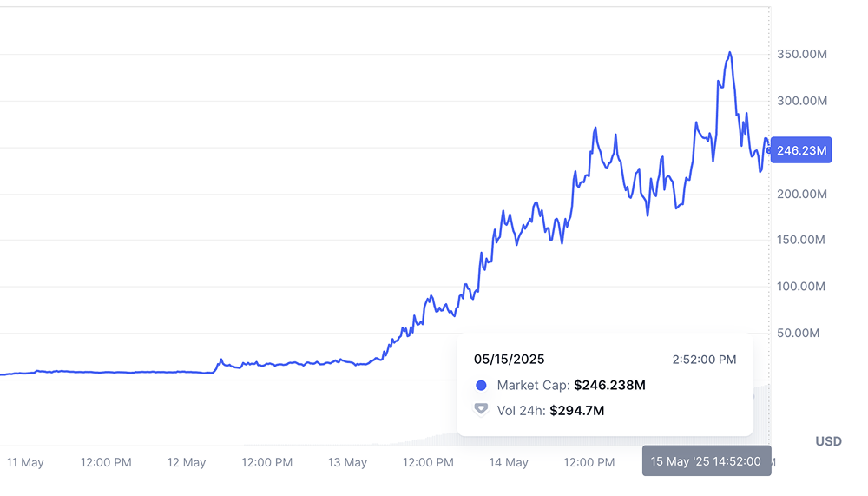Click the 350.00M axis label
Screen dimensions: 868x496
pyautogui.click(x=802, y=55)
